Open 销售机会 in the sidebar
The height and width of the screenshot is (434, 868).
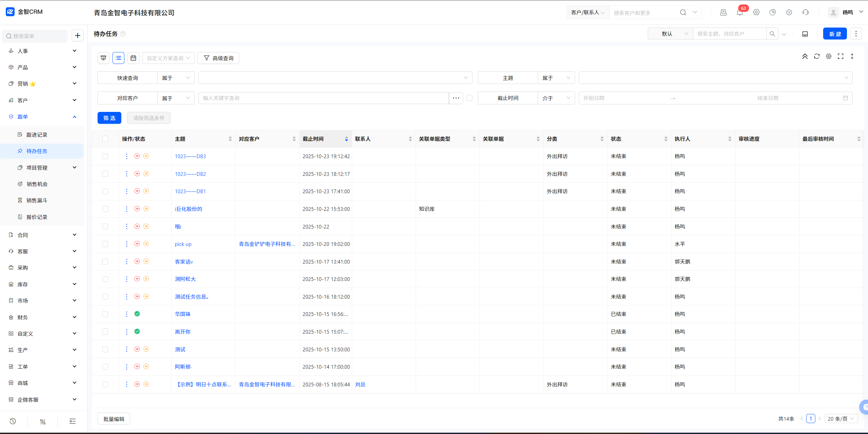click(x=37, y=184)
